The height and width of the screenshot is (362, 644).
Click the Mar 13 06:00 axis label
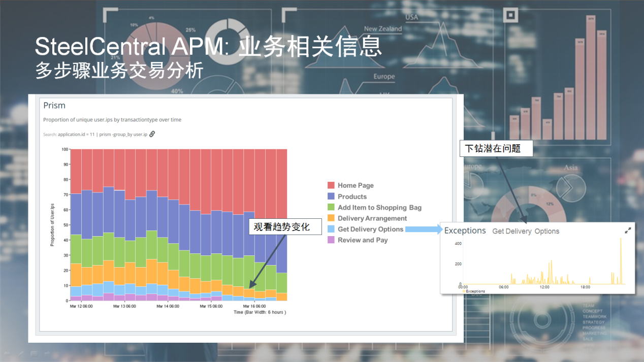coord(124,306)
